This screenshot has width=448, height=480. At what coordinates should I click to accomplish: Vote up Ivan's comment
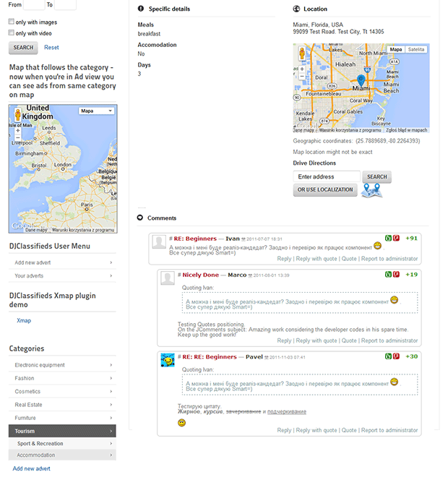point(388,238)
